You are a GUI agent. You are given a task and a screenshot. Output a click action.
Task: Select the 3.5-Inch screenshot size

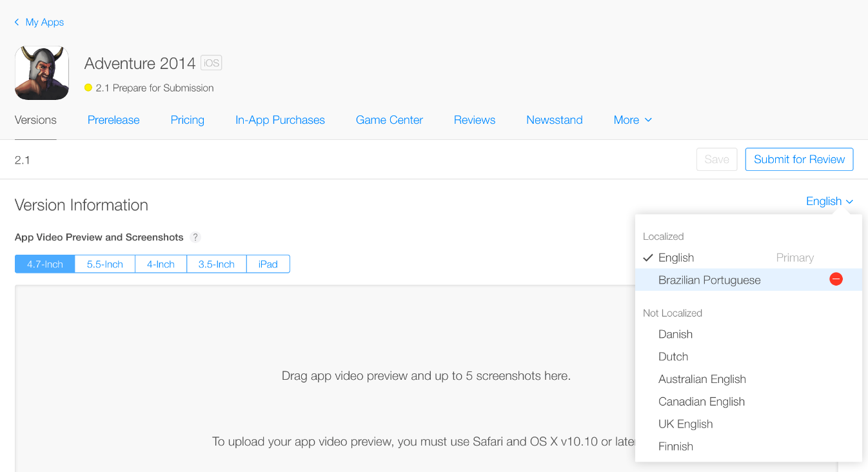[217, 264]
